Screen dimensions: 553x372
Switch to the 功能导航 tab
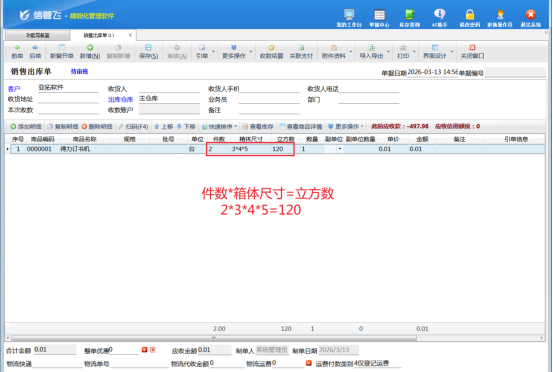point(37,35)
